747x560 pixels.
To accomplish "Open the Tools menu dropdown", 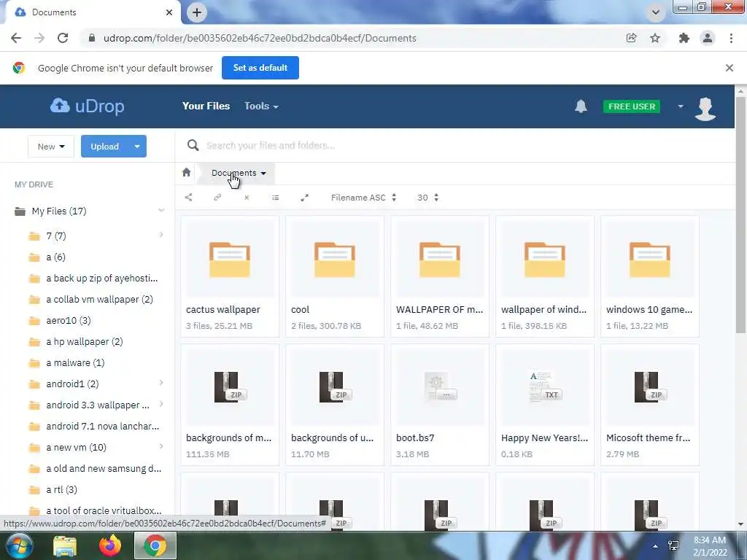I will pyautogui.click(x=261, y=106).
